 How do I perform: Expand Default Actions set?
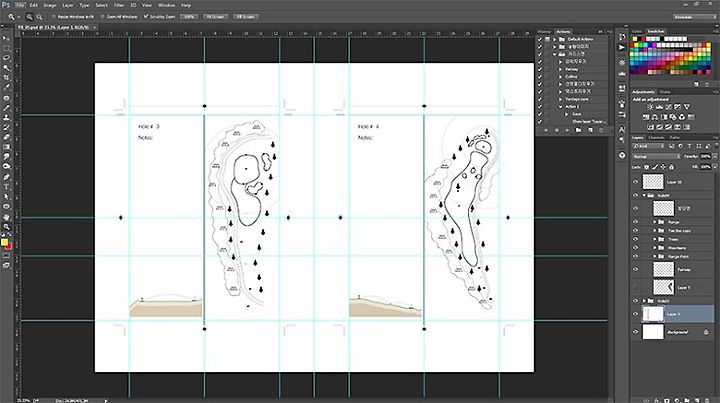click(x=554, y=39)
